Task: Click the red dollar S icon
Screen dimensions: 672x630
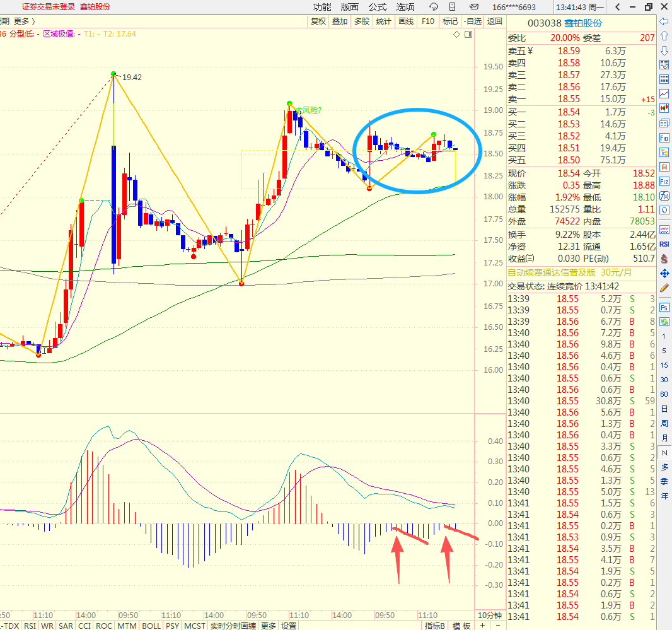Action: click(664, 259)
